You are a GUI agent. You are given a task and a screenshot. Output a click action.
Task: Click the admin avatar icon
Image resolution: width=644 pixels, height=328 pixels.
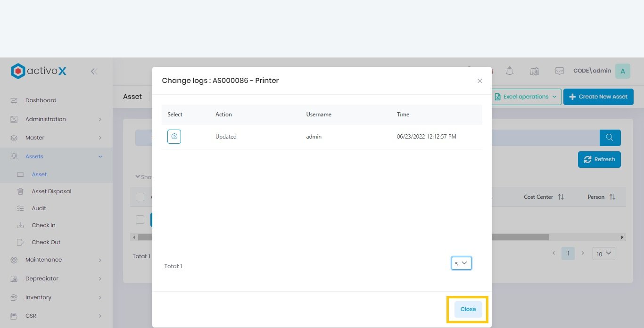pos(622,71)
